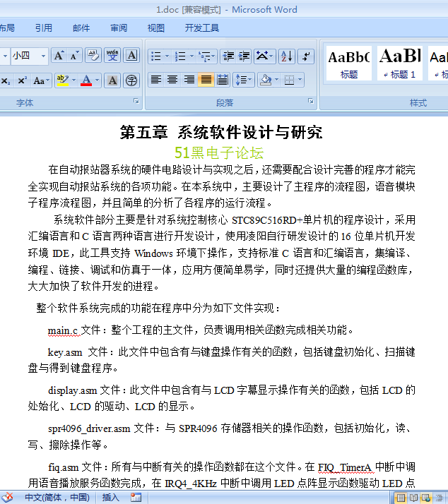Open line spacing options

(243, 80)
